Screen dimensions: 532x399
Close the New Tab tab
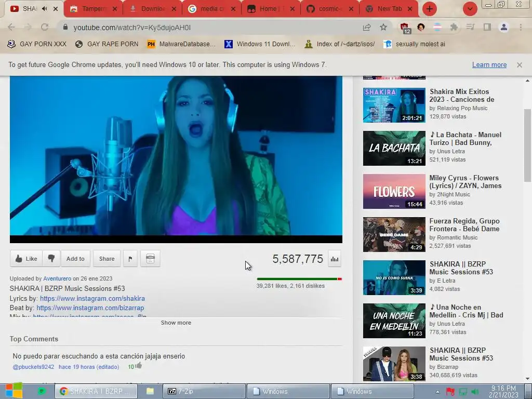click(x=410, y=9)
